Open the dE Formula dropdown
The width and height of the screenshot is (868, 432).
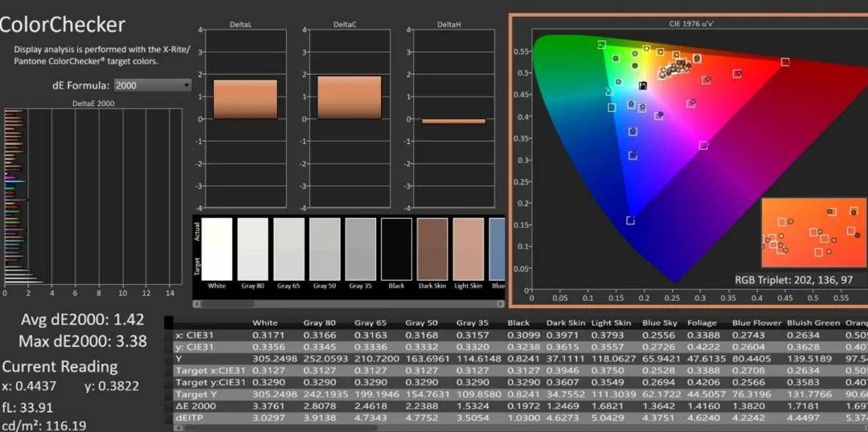point(153,84)
